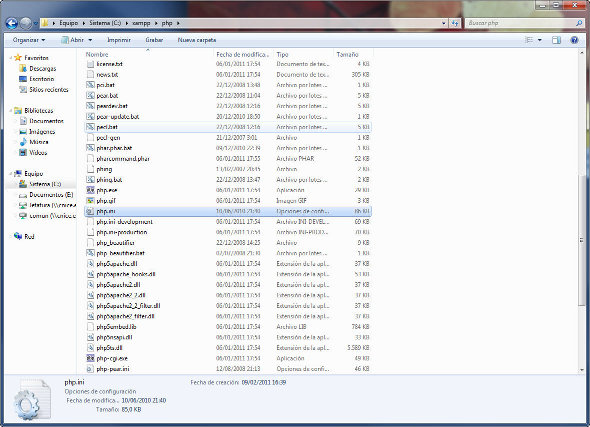590x427 pixels.
Task: Click the scrollbar up arrow
Action: 582,53
